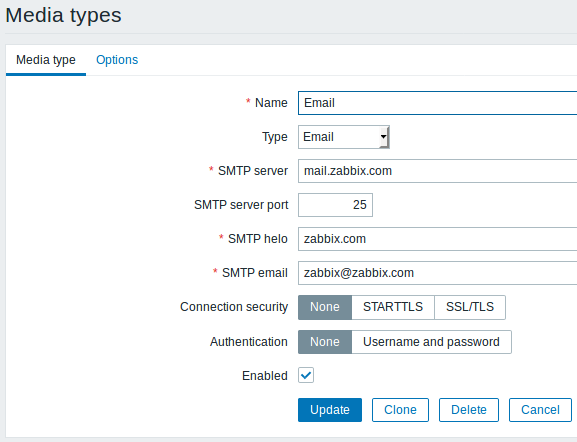
Task: Open the Media type tab
Action: 46,60
